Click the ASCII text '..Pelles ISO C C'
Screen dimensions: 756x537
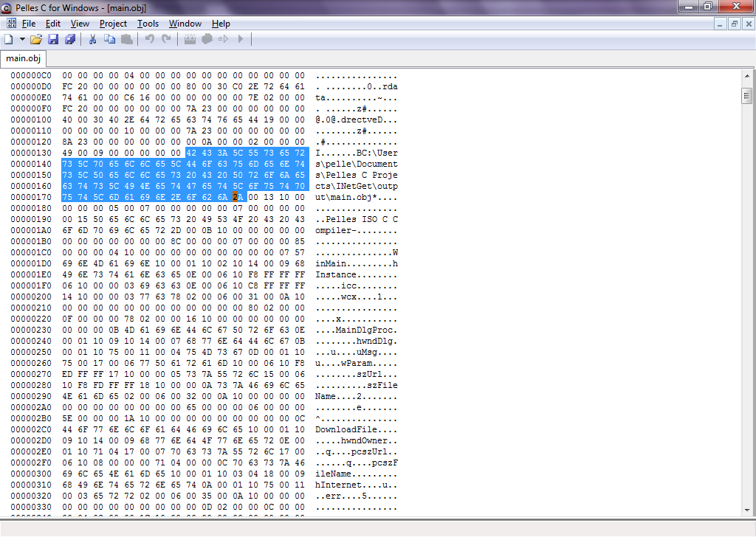[x=357, y=220]
